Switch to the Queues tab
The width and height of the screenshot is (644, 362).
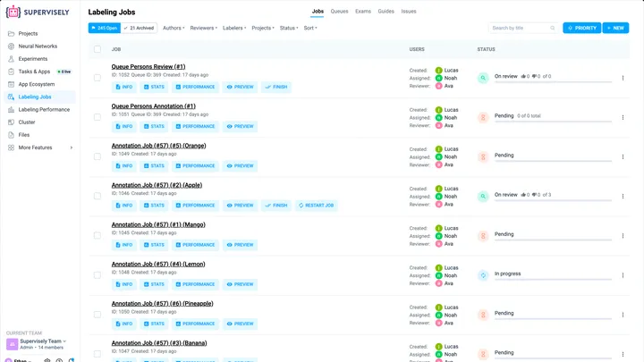(339, 12)
